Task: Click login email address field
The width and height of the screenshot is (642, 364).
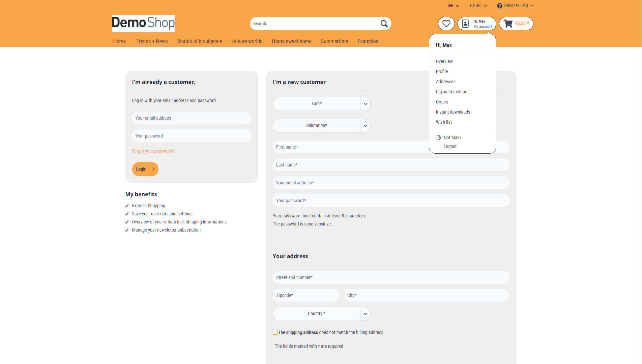Action: (192, 118)
